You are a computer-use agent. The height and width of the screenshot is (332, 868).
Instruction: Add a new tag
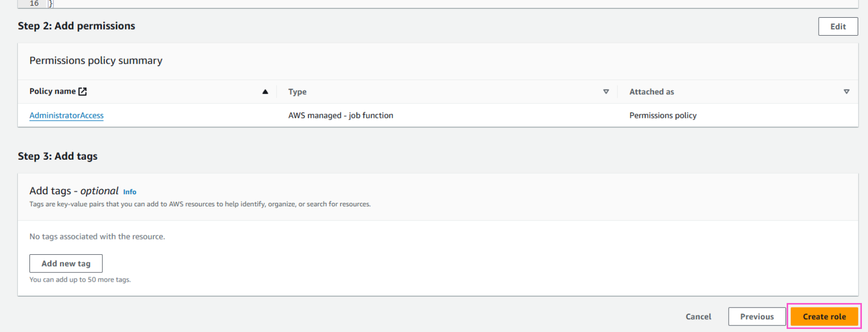pyautogui.click(x=66, y=263)
